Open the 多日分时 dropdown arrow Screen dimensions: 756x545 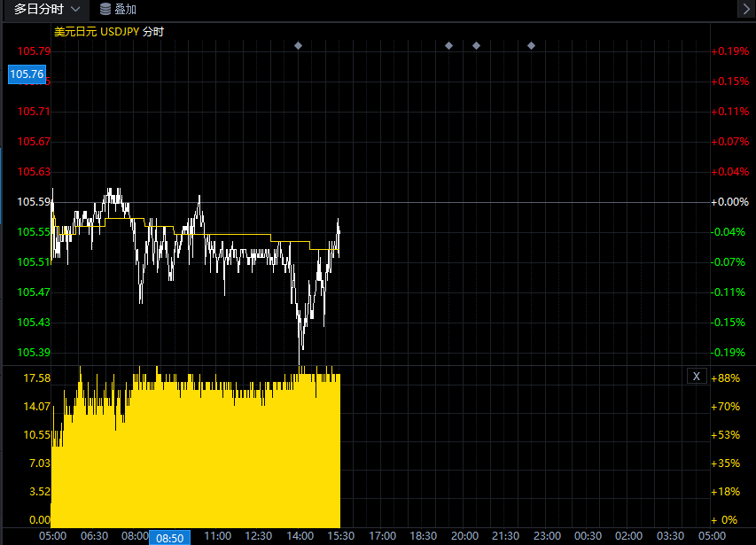(74, 9)
